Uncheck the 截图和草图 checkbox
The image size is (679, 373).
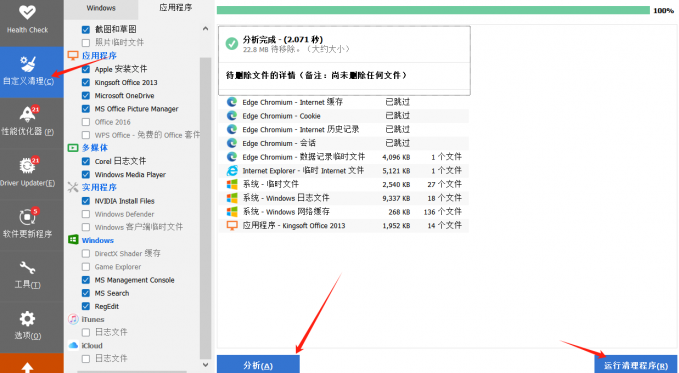click(86, 29)
